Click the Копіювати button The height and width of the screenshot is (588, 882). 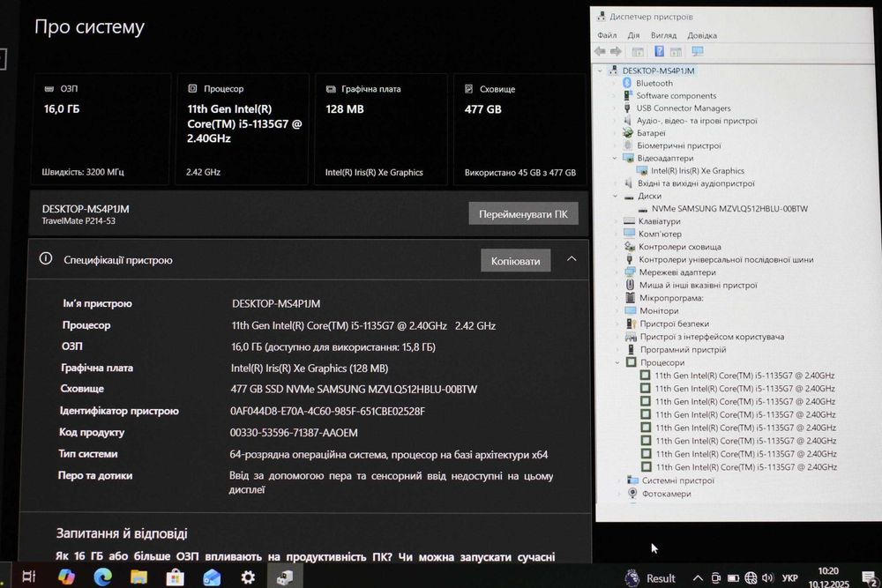[515, 260]
